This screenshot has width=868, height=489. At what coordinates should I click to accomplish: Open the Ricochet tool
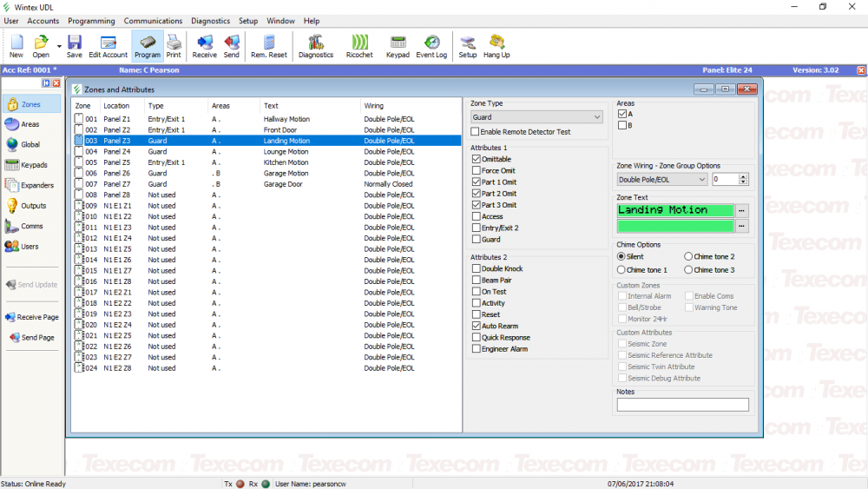pyautogui.click(x=359, y=45)
